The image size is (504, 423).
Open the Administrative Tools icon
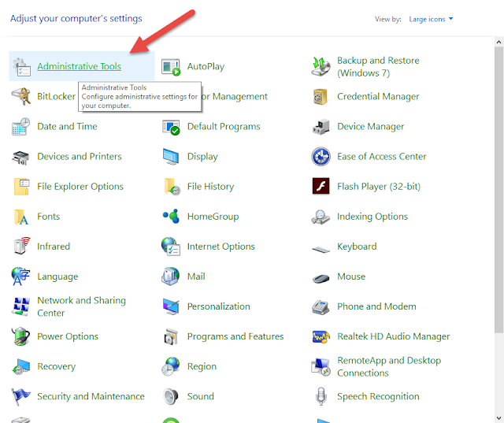coord(21,67)
